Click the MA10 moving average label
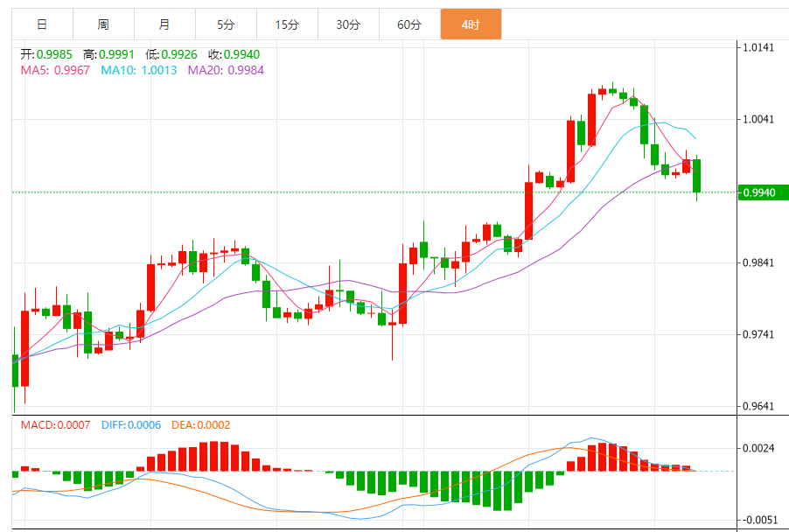789x532 pixels. (x=139, y=70)
